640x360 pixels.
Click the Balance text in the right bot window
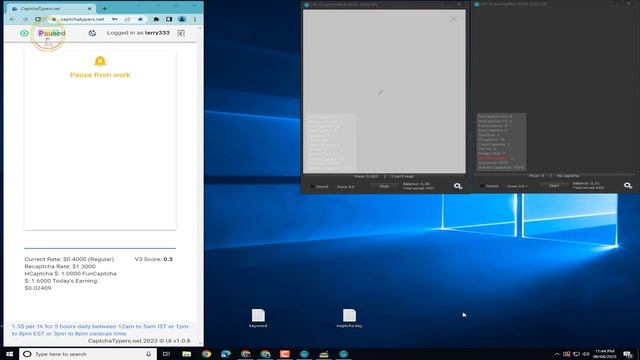coord(586,184)
